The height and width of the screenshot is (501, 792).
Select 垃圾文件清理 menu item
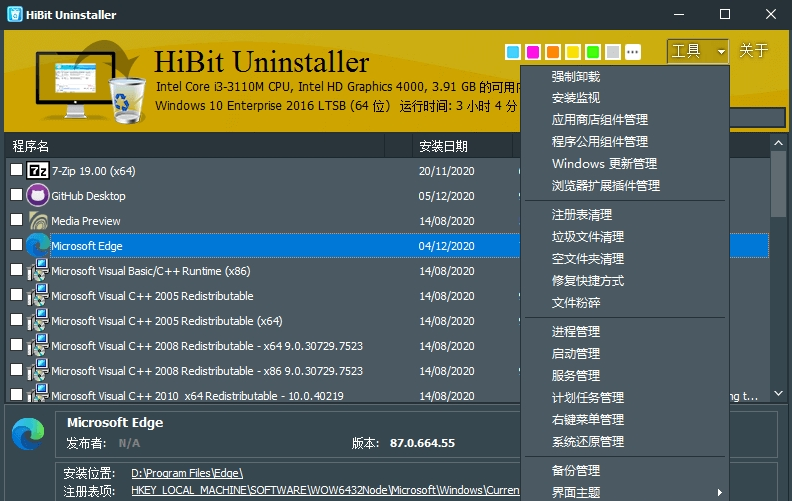[625, 237]
